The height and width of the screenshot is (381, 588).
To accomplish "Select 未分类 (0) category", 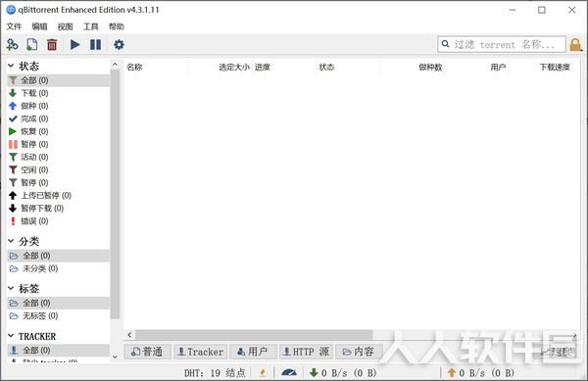I will 58,268.
